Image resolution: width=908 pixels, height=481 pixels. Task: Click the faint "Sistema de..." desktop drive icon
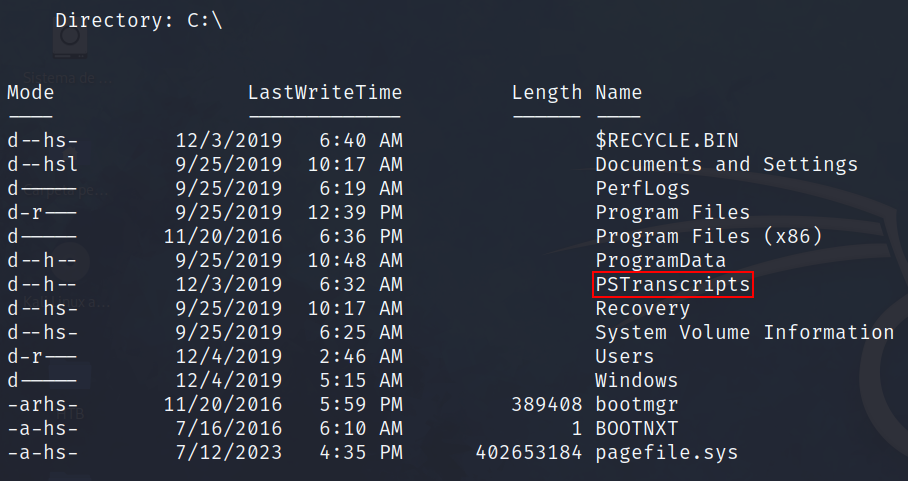[68, 40]
